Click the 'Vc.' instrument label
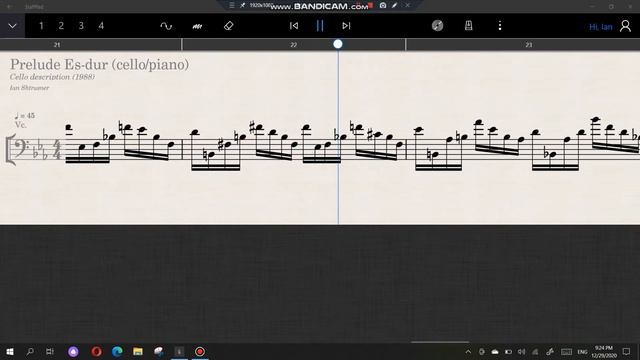Image resolution: width=640 pixels, height=360 pixels. click(x=20, y=124)
